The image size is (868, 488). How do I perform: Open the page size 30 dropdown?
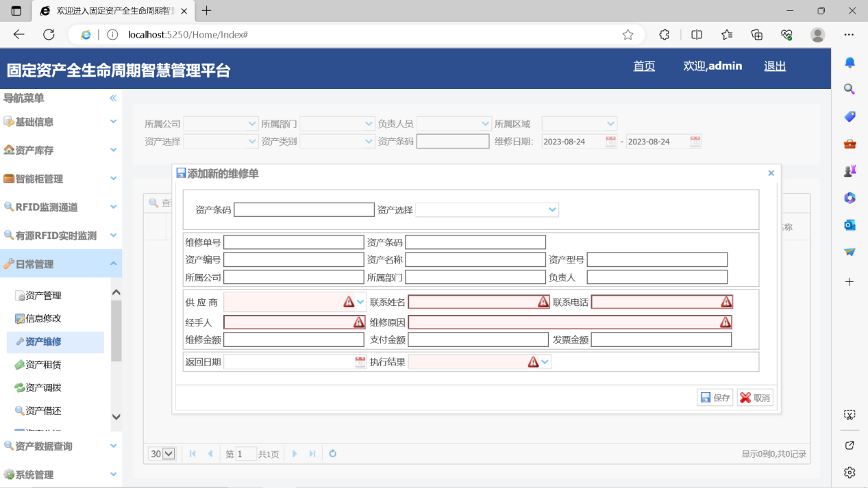pyautogui.click(x=162, y=454)
